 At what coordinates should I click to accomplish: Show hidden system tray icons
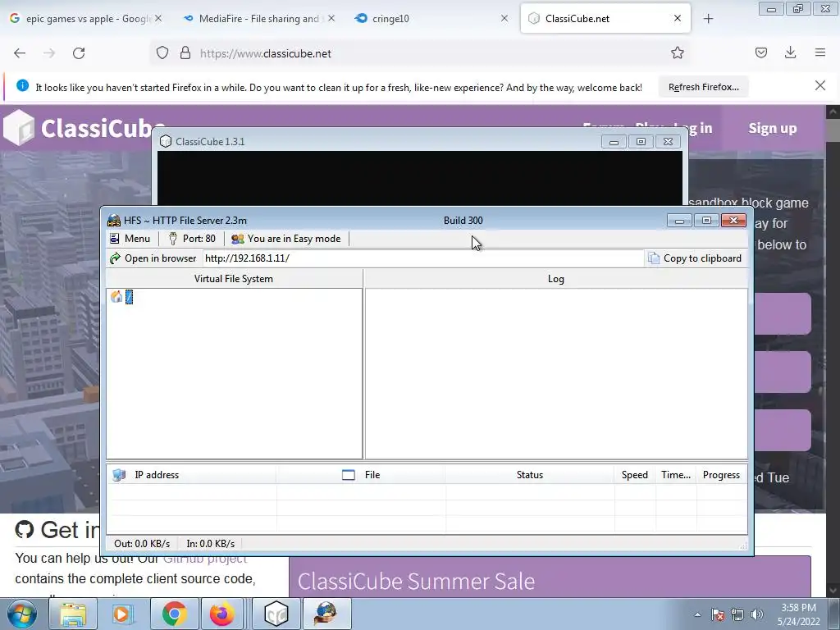click(x=697, y=614)
